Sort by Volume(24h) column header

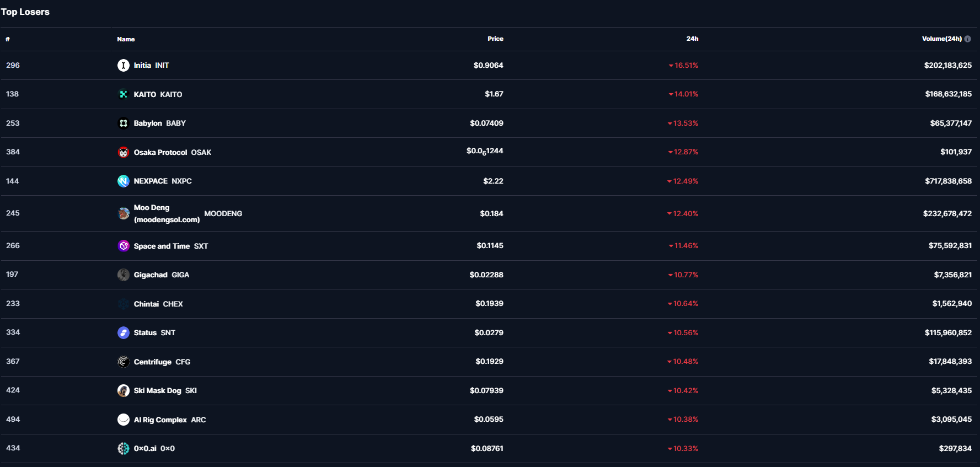click(941, 39)
